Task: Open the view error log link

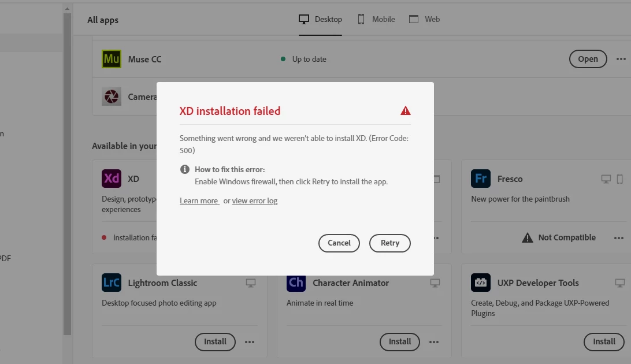Action: 255,200
